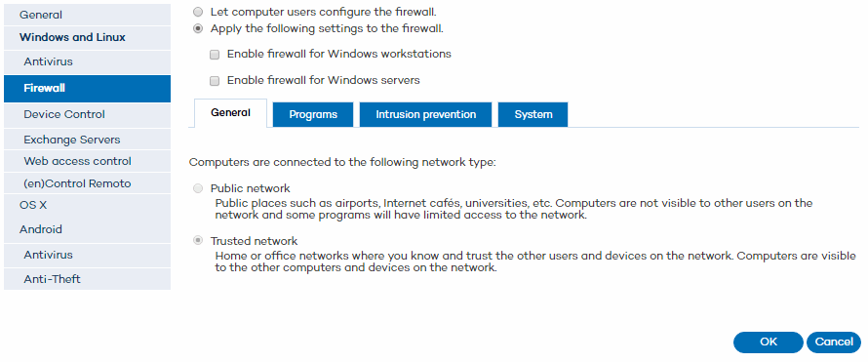Select the General tab in firewall settings
Screen dimensions: 868x362
[230, 113]
